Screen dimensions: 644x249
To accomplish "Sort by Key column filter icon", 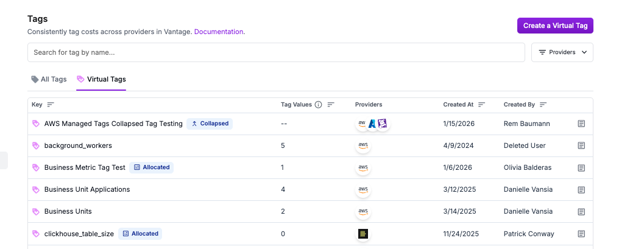I will click(x=51, y=105).
